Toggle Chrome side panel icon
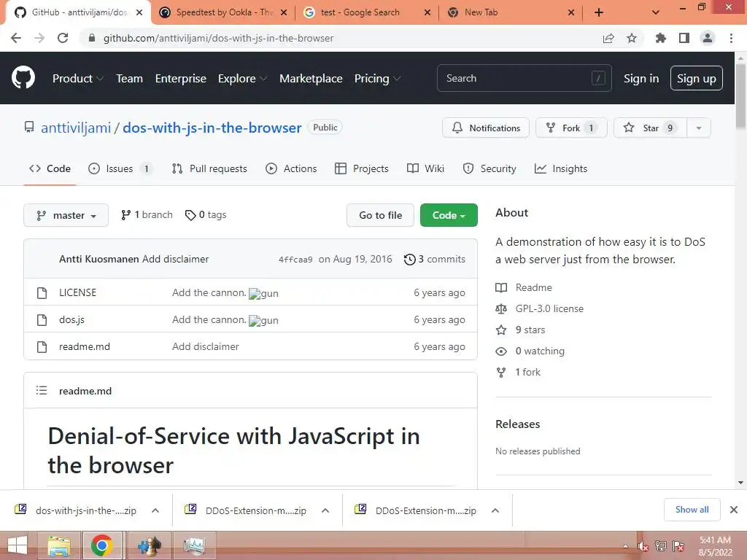This screenshot has height=560, width=747. click(x=684, y=38)
